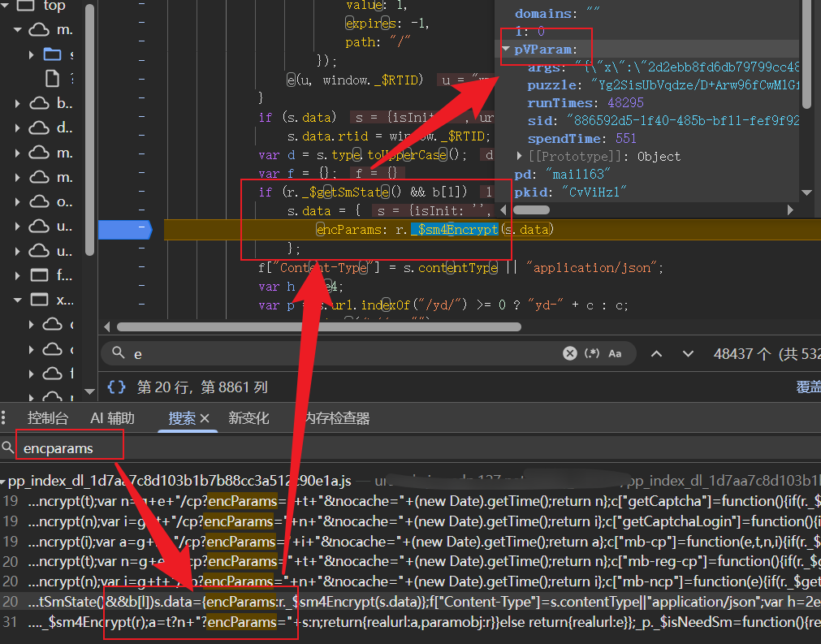Click the puzzle property value
The height and width of the screenshot is (644, 821).
(695, 84)
